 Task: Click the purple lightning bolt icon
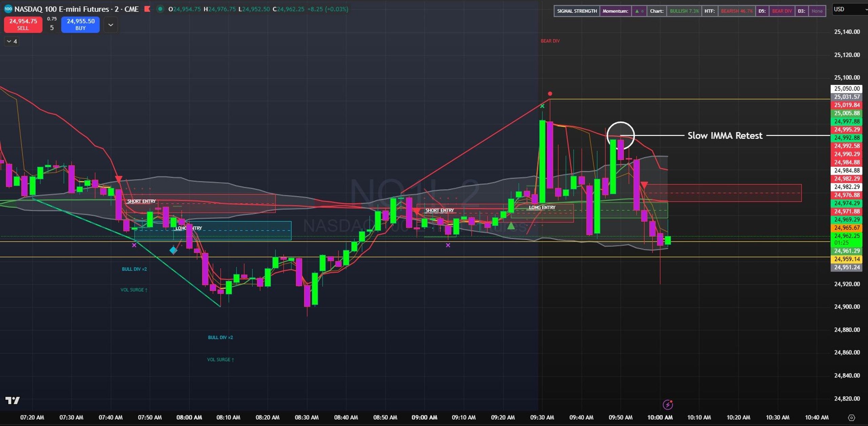pos(668,405)
